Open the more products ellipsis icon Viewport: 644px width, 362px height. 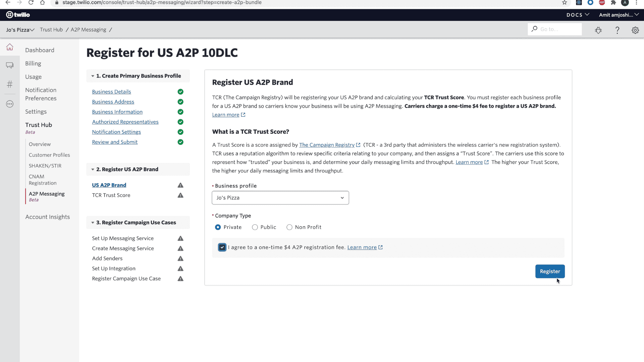pyautogui.click(x=10, y=104)
